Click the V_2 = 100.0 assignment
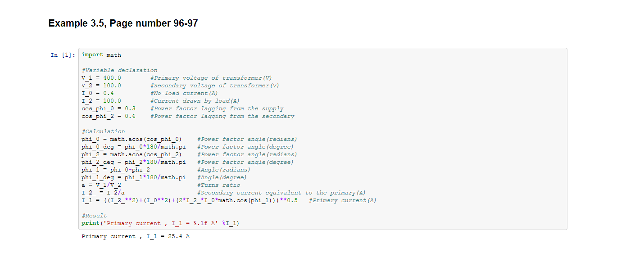The image size is (644, 280). coord(101,86)
